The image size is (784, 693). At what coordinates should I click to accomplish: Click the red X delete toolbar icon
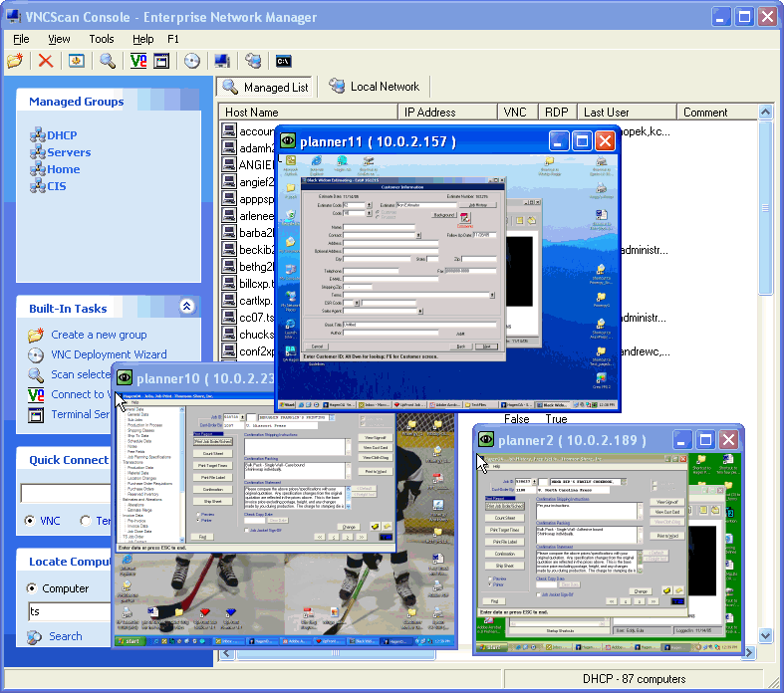(x=46, y=61)
